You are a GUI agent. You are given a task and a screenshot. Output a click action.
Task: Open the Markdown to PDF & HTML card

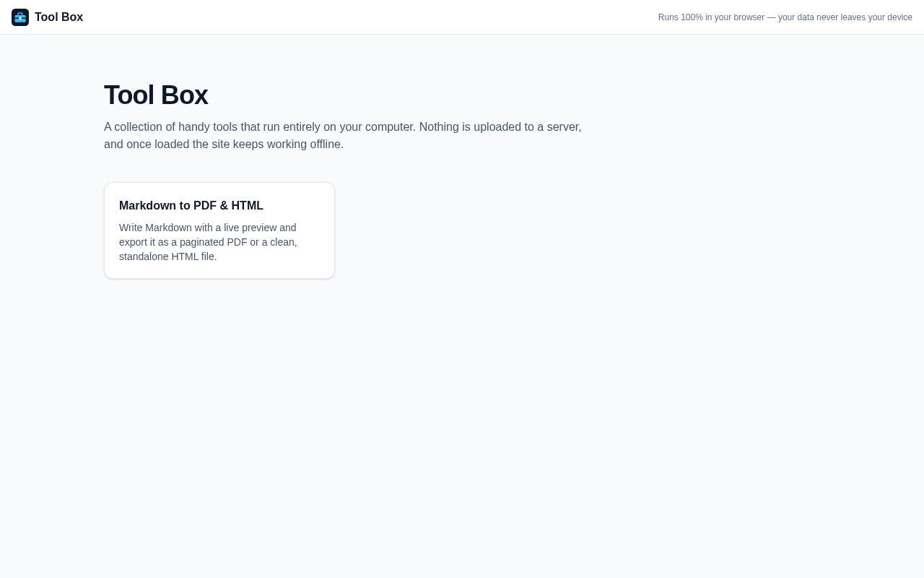[219, 230]
